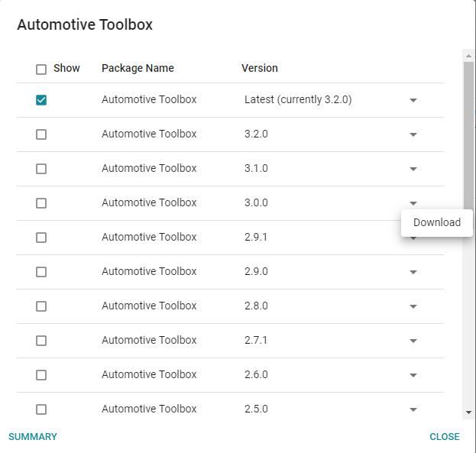Enable checkbox for version 3.1.0
This screenshot has height=453, width=476.
pyautogui.click(x=41, y=169)
